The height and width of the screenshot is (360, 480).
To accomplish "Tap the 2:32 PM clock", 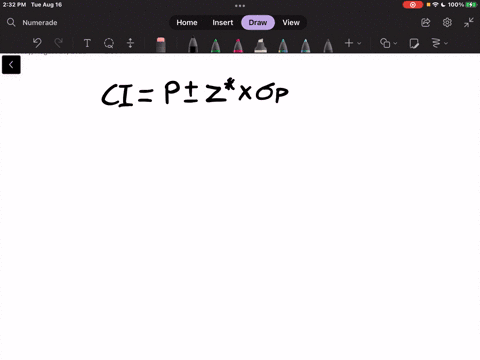I will tap(14, 5).
